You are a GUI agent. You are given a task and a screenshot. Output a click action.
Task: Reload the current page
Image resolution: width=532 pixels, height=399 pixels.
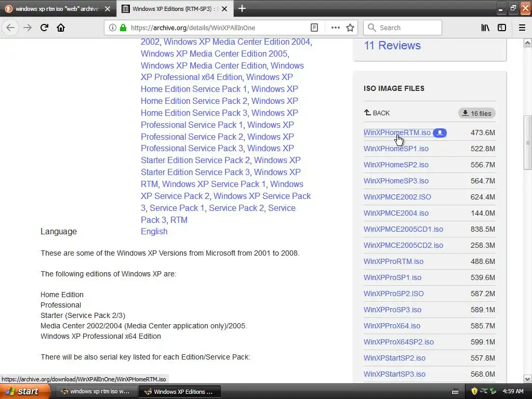44,28
